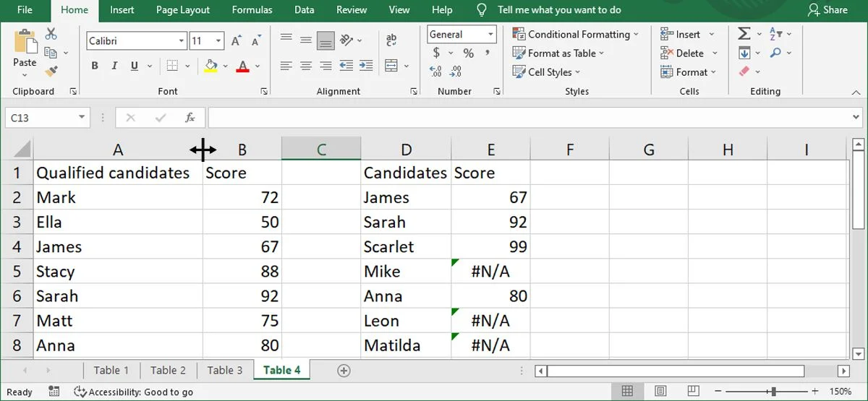868x401 pixels.
Task: Click the zoom slider handle
Action: 773,392
